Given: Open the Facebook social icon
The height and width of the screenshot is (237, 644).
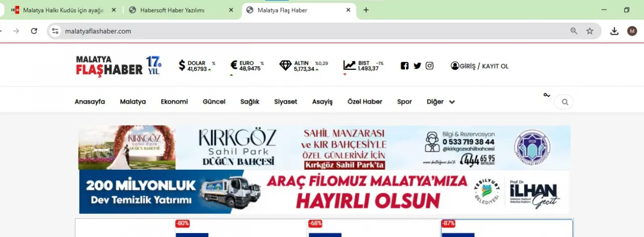Looking at the screenshot, I should click(x=405, y=66).
